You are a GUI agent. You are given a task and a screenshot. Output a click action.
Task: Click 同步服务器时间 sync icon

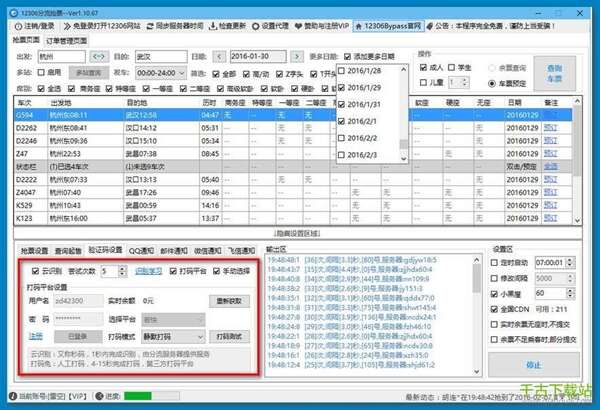pyautogui.click(x=150, y=26)
